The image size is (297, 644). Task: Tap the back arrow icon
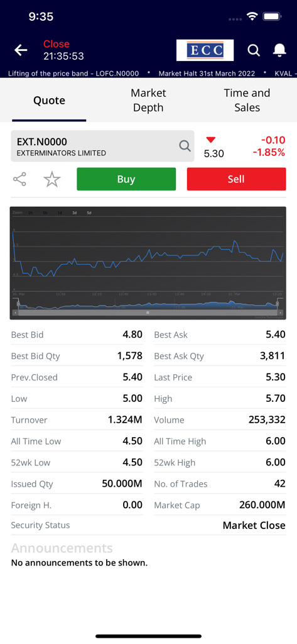tap(21, 50)
